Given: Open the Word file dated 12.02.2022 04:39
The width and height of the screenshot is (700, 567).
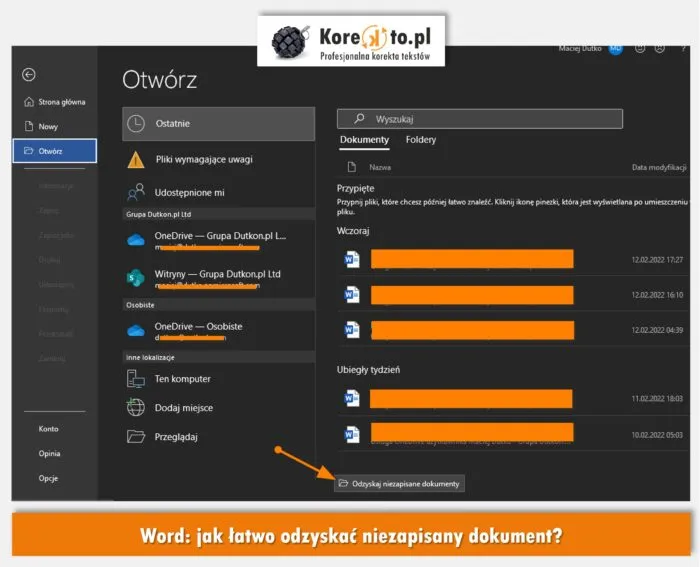Looking at the screenshot, I should 513,330.
